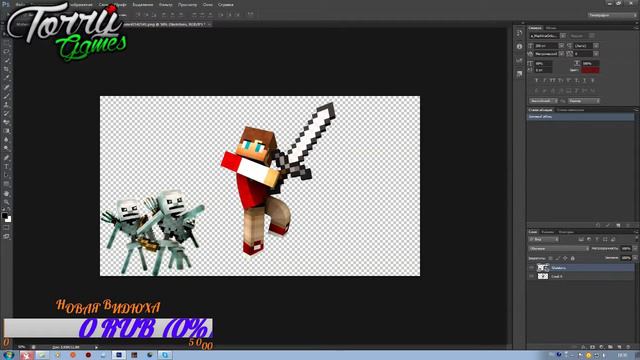The height and width of the screenshot is (360, 640).
Task: Select the Dodge tool
Action: tap(7, 149)
